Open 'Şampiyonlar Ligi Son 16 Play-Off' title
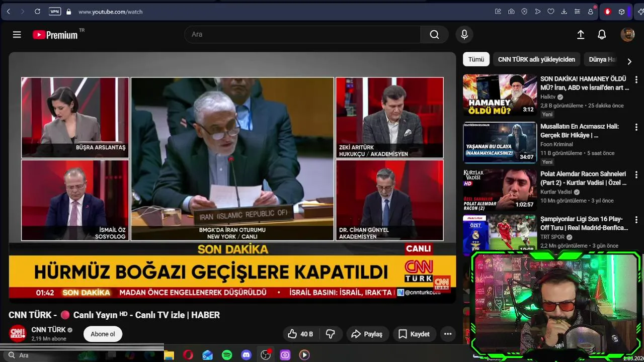The height and width of the screenshot is (362, 644). 584,223
